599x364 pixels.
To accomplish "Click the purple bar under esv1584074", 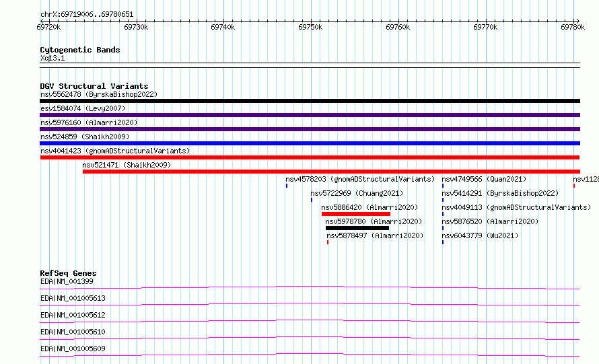I will point(310,115).
